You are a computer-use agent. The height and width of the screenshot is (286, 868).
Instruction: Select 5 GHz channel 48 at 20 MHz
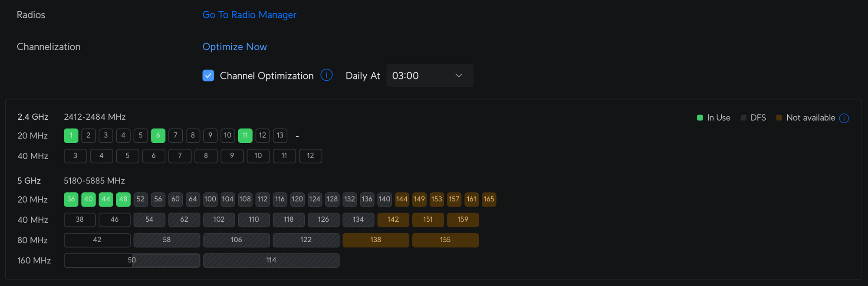pos(123,199)
